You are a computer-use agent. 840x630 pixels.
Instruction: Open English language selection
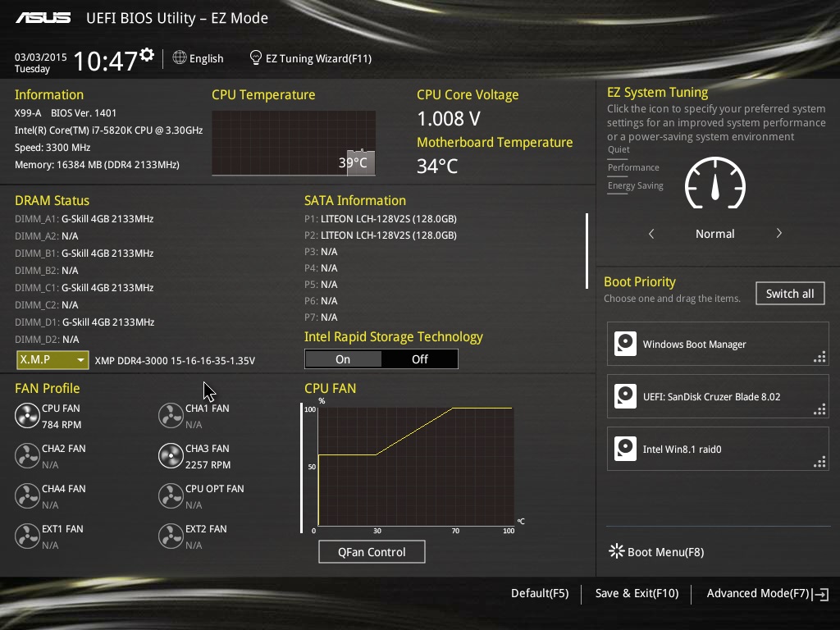[206, 58]
